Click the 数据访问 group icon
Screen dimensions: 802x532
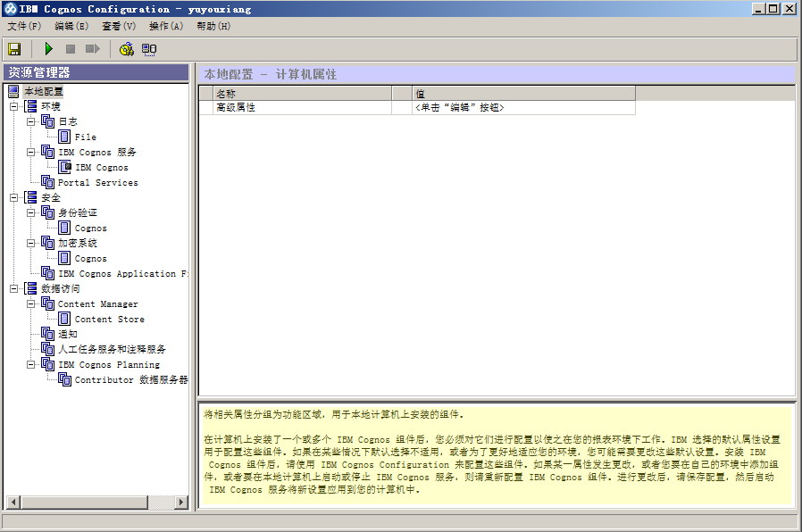coord(30,288)
